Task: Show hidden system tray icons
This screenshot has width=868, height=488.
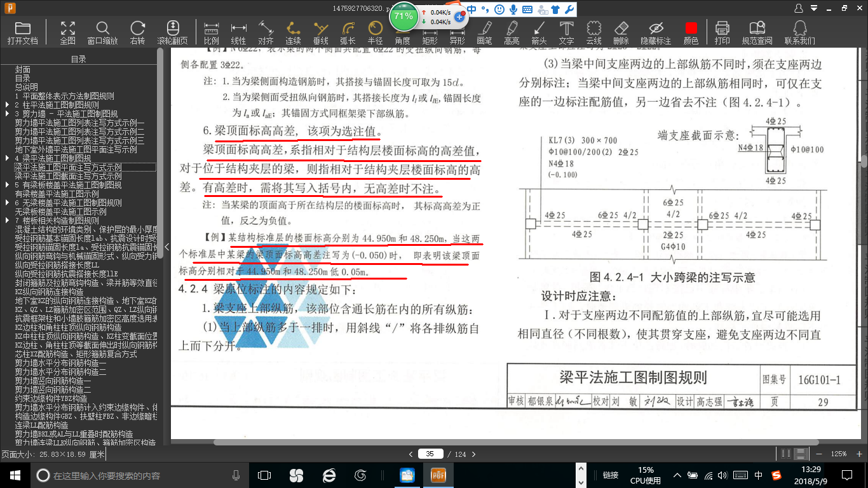Action: (679, 475)
